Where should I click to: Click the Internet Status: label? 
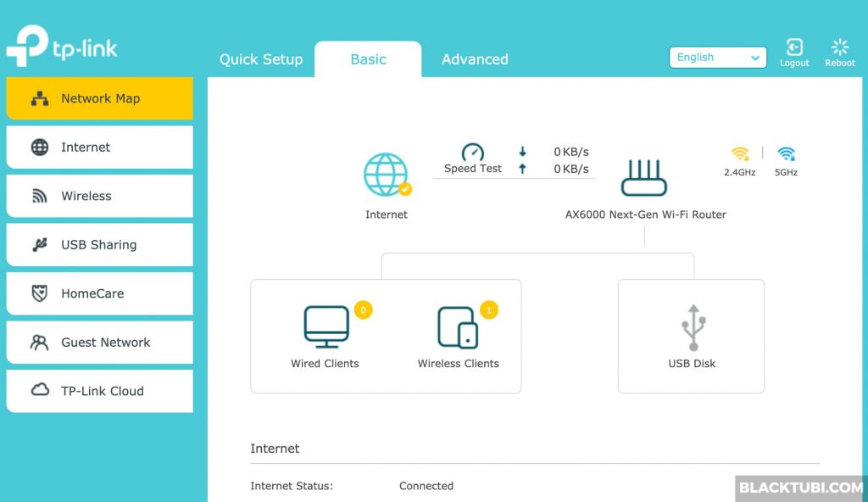tap(292, 486)
